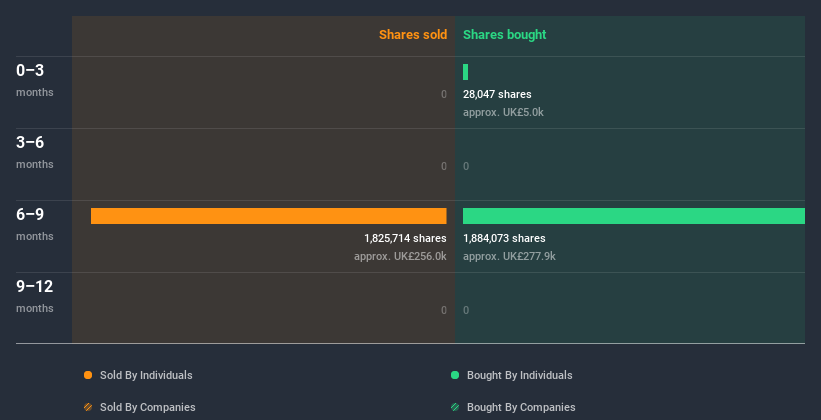Select the Sold By Individuals legend label
821x420 pixels.
146,375
